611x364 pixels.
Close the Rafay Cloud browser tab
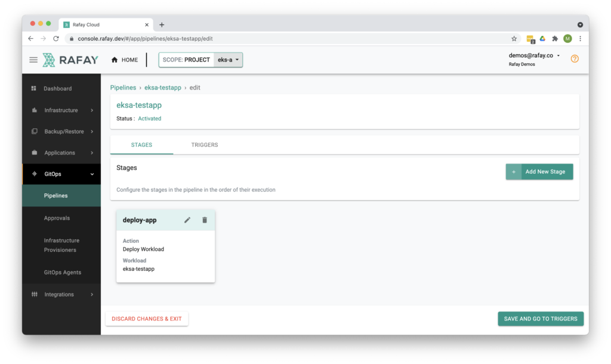(x=147, y=25)
